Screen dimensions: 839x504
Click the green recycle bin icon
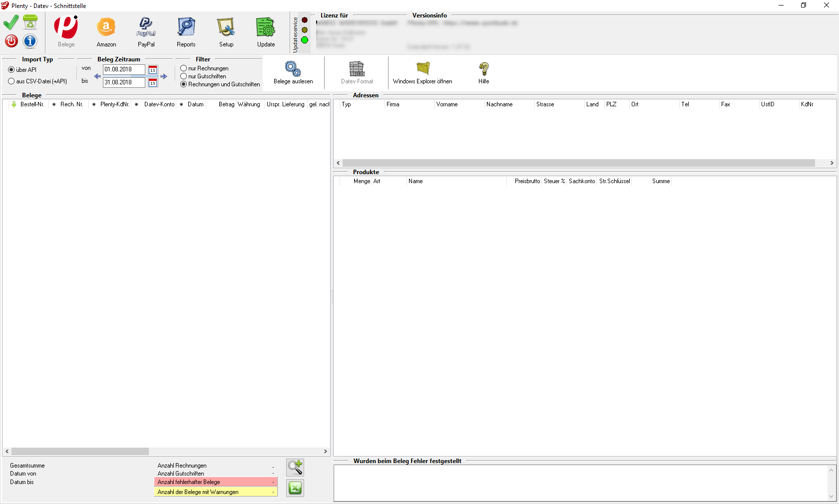coord(30,22)
